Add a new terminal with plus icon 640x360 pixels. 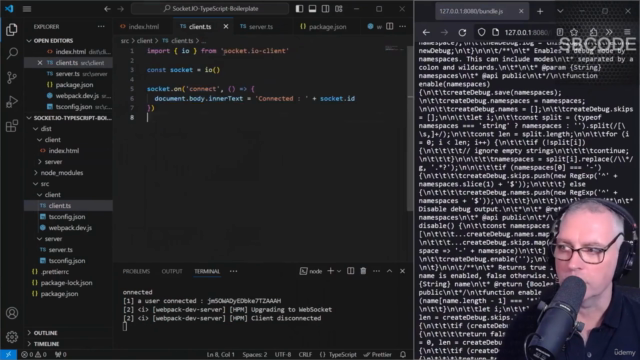point(330,271)
